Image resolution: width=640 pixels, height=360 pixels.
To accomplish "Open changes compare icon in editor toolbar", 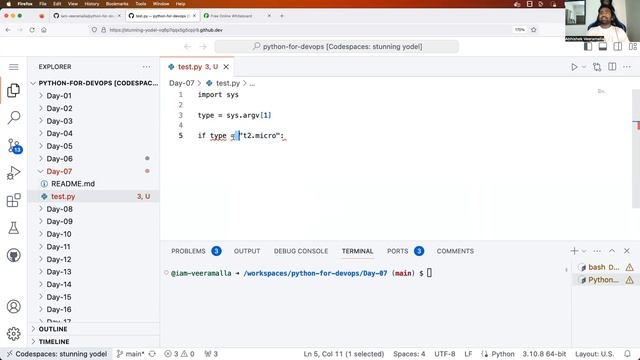I will (597, 67).
